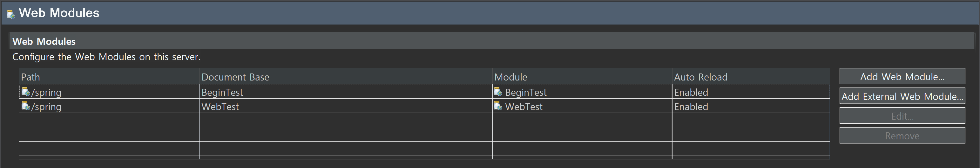The image size is (980, 168).
Task: Click the Remove button
Action: click(x=902, y=136)
